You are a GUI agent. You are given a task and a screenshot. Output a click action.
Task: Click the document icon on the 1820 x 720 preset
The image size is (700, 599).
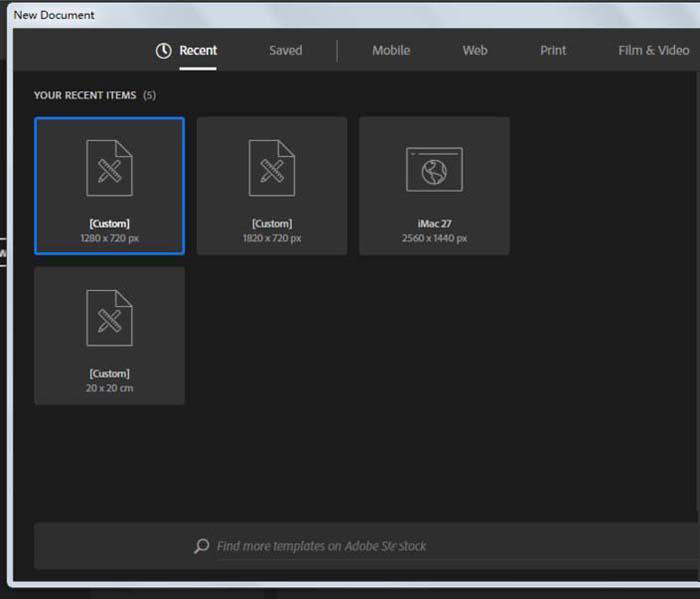point(272,168)
